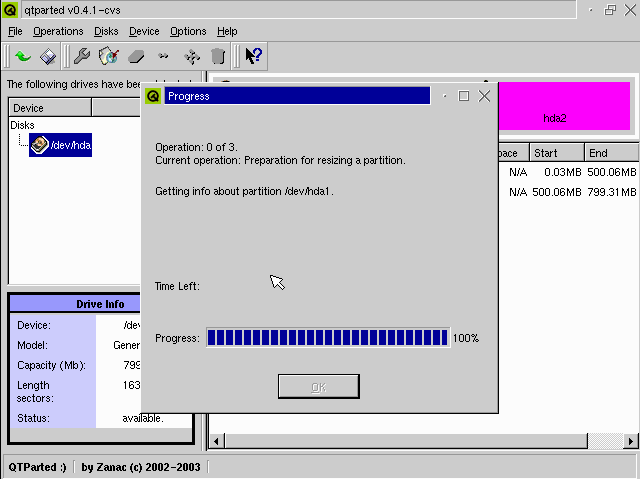Select /dev/hda in the disks tree
The height and width of the screenshot is (479, 640).
click(60, 145)
